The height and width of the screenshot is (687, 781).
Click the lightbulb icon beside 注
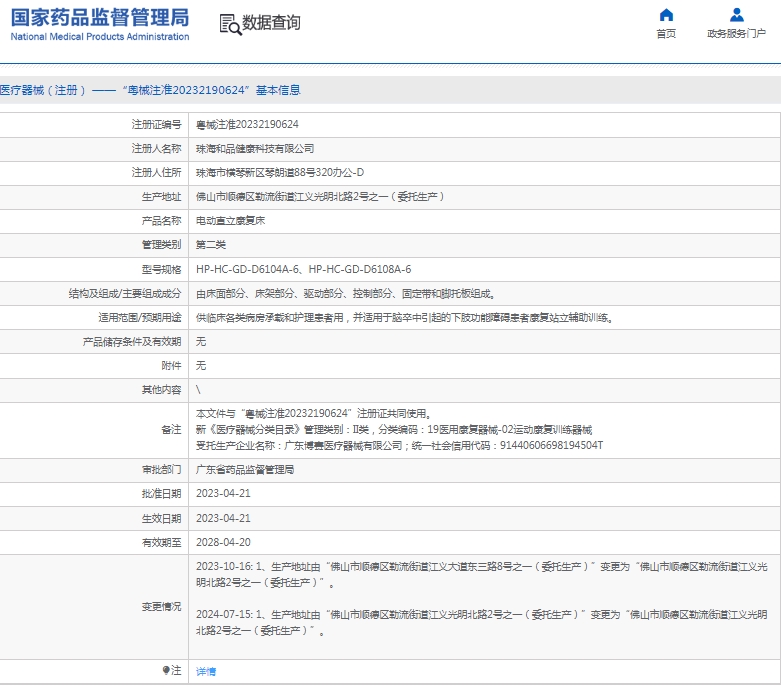coord(166,670)
